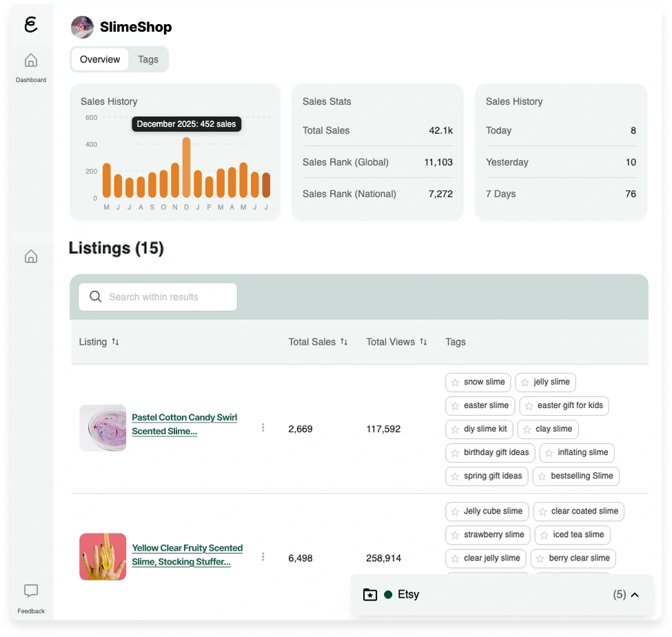Favorite the easter slime tag star
This screenshot has height=637, width=672.
(x=455, y=406)
